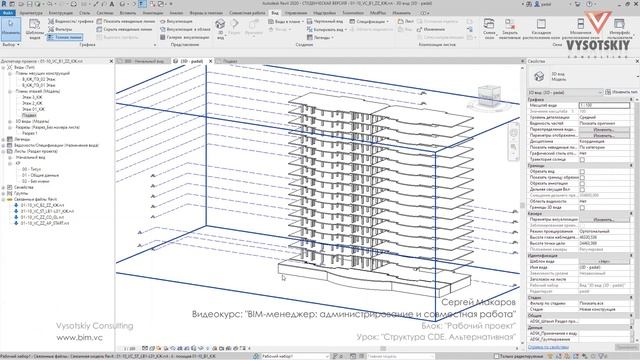Switch to Architecture (Архитектура) ribbon tab
Image resolution: width=640 pixels, height=360 pixels.
point(31,13)
